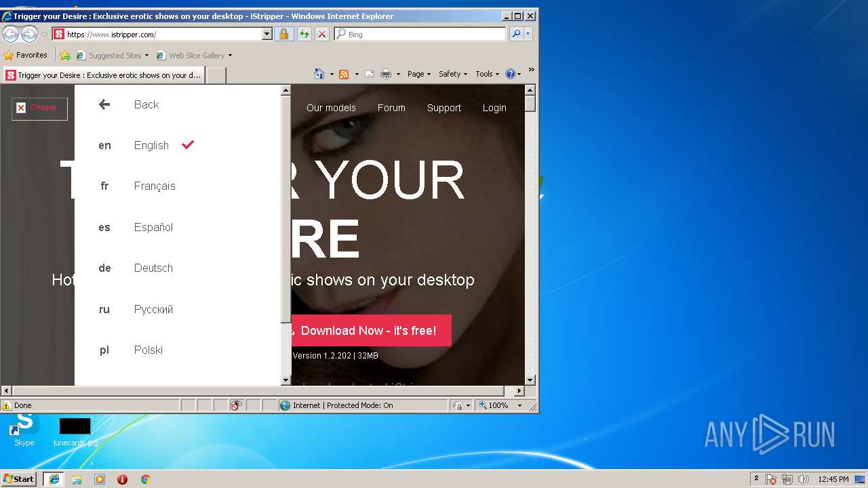Click Our models navigation link
The height and width of the screenshot is (488, 868).
(x=331, y=108)
